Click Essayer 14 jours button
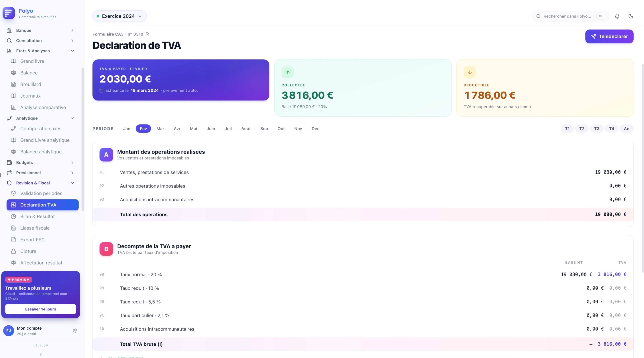Viewport: 644px width, 358px height. click(41, 309)
